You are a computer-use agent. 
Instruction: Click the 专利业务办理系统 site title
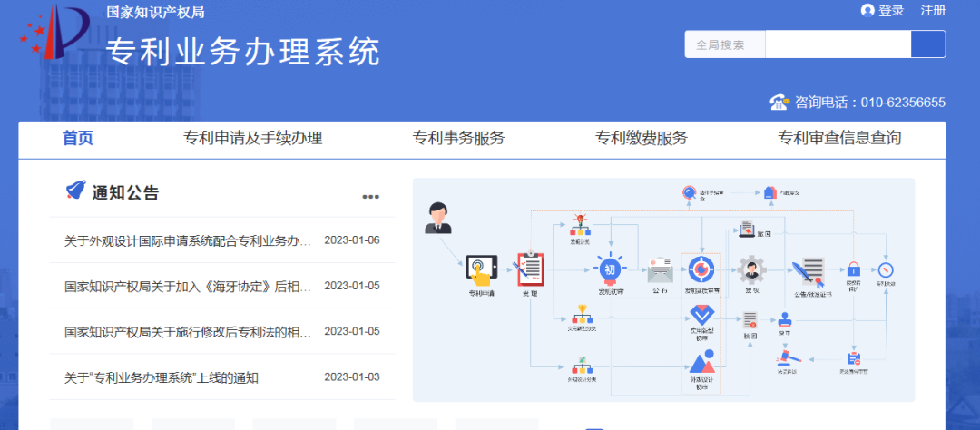[x=242, y=52]
